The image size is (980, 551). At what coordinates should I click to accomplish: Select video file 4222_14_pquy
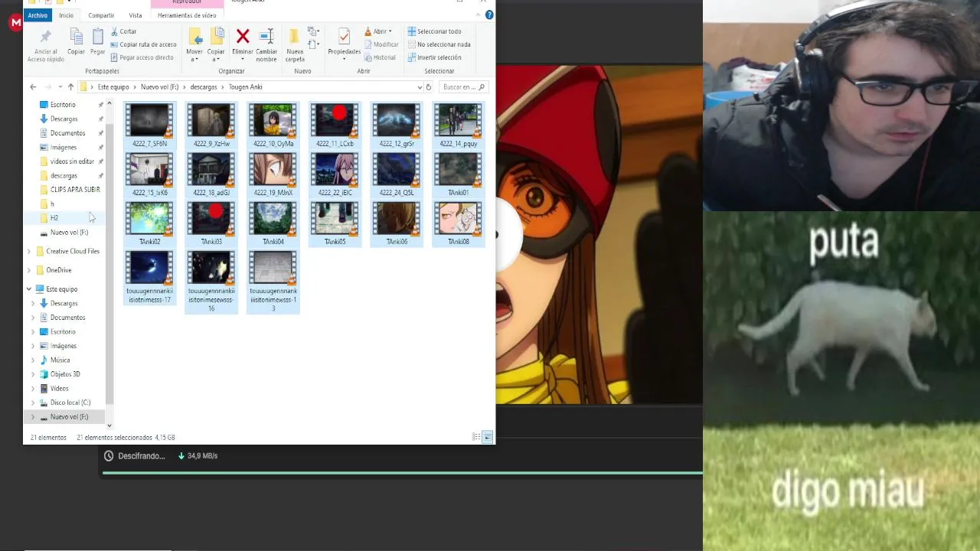(x=459, y=126)
